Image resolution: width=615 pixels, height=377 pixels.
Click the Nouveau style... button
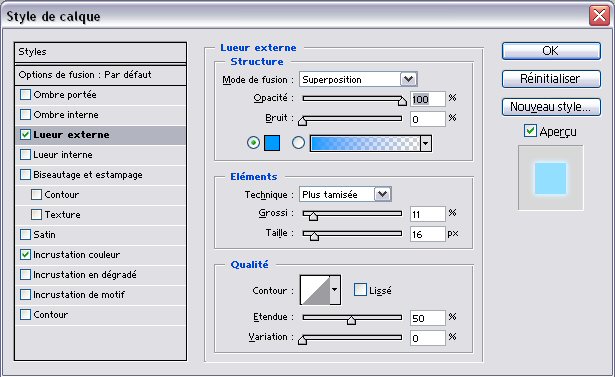[551, 107]
